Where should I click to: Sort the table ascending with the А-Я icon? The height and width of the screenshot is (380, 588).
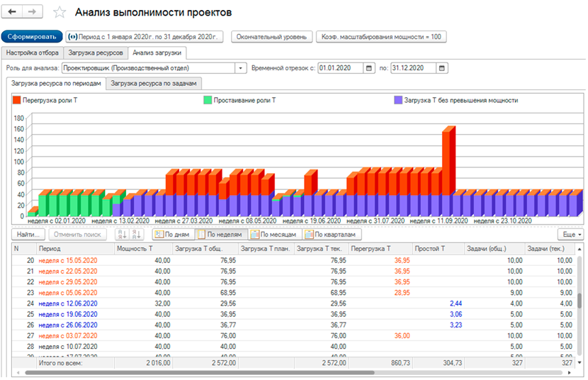123,235
